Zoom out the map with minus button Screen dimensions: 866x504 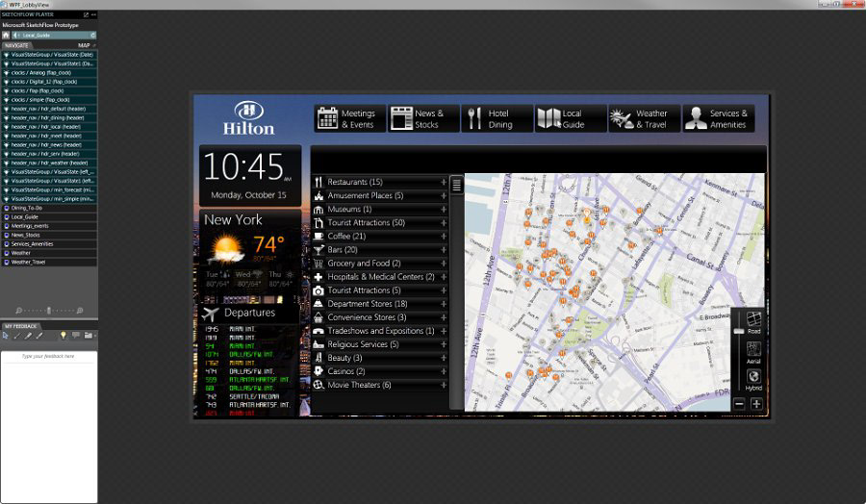click(739, 404)
